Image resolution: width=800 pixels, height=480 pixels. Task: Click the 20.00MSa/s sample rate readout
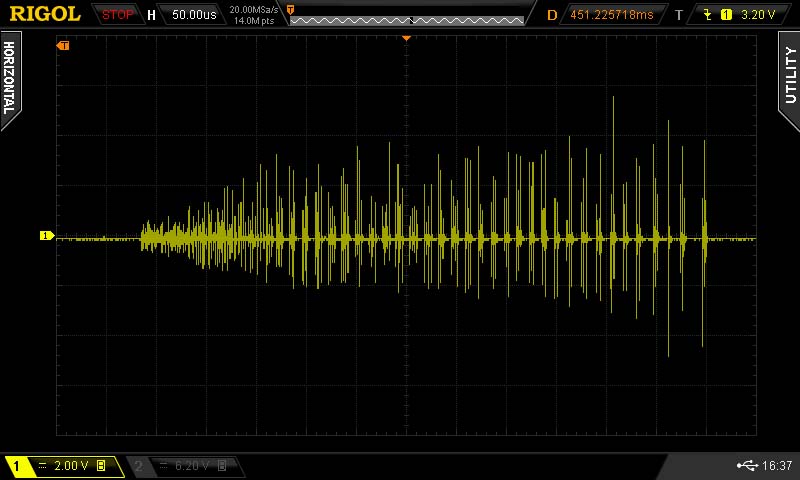[x=254, y=10]
